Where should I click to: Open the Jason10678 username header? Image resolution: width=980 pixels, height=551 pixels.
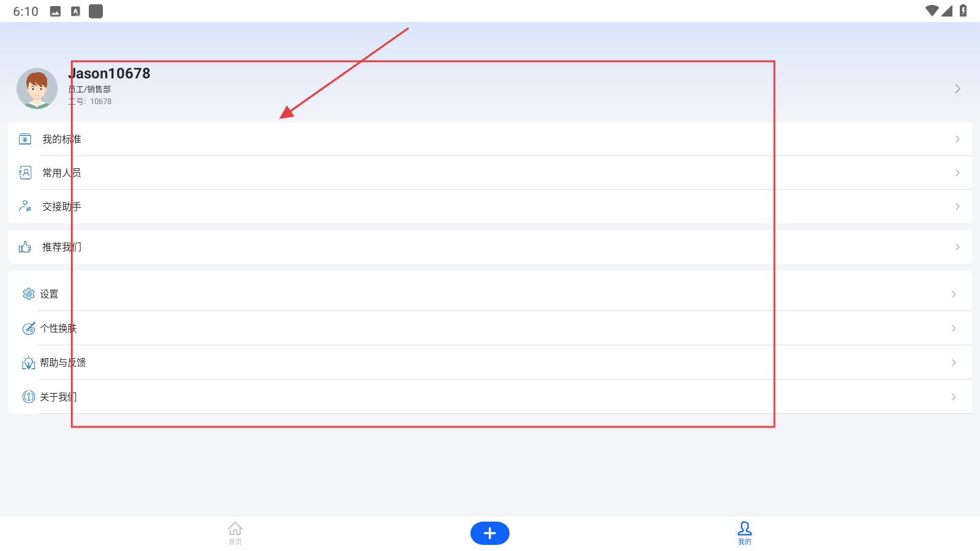point(110,73)
